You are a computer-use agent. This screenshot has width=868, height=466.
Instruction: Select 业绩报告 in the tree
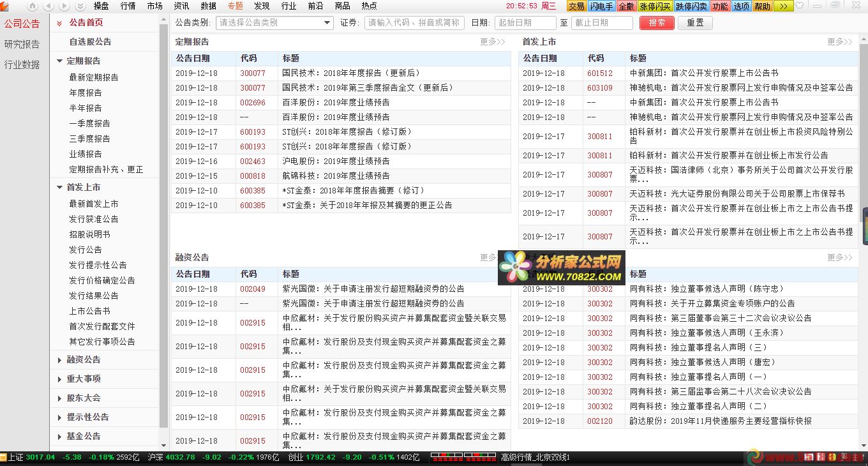(86, 154)
